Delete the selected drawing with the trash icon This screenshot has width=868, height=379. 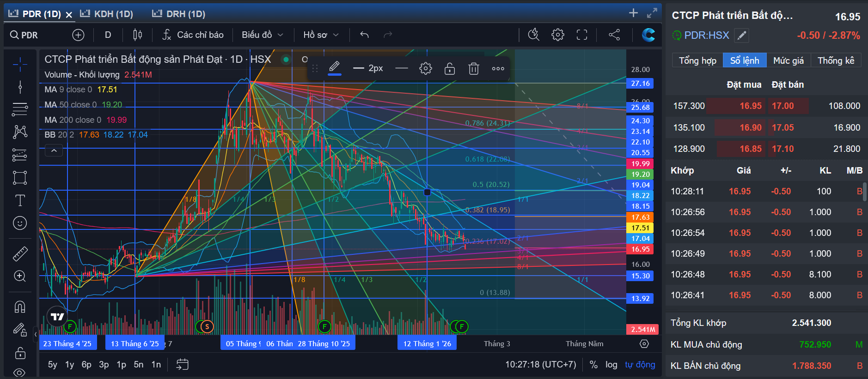point(474,69)
